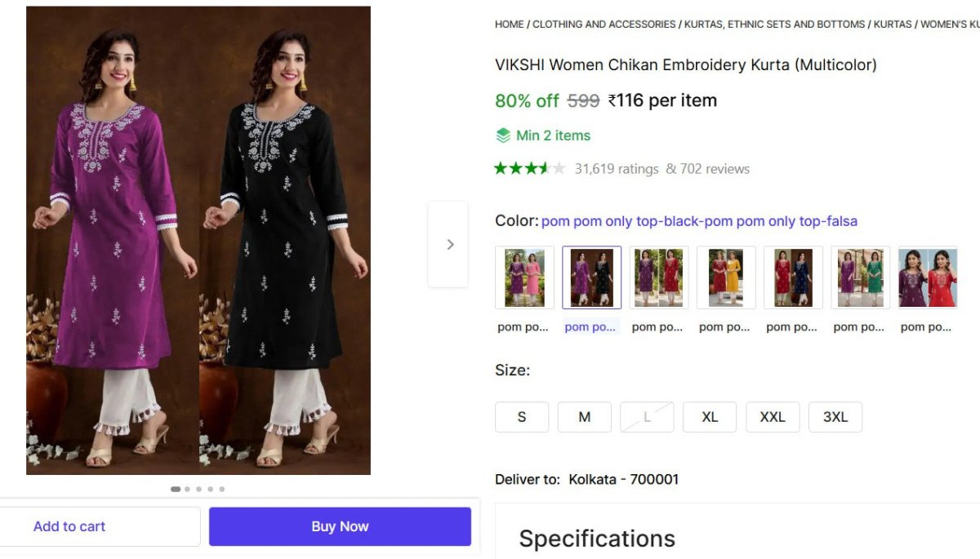Choose the purple and green kurta swatch
Image resolution: width=980 pixels, height=559 pixels.
pos(859,277)
